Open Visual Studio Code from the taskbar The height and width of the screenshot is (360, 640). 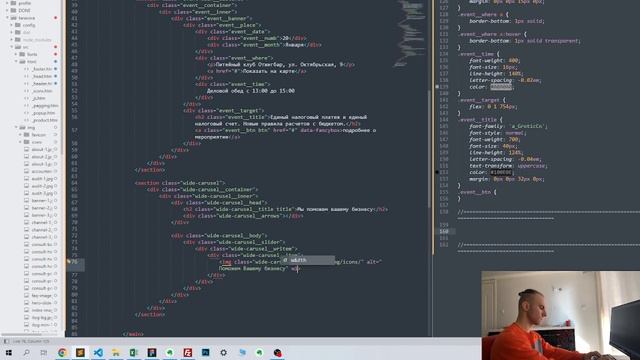click(x=98, y=353)
